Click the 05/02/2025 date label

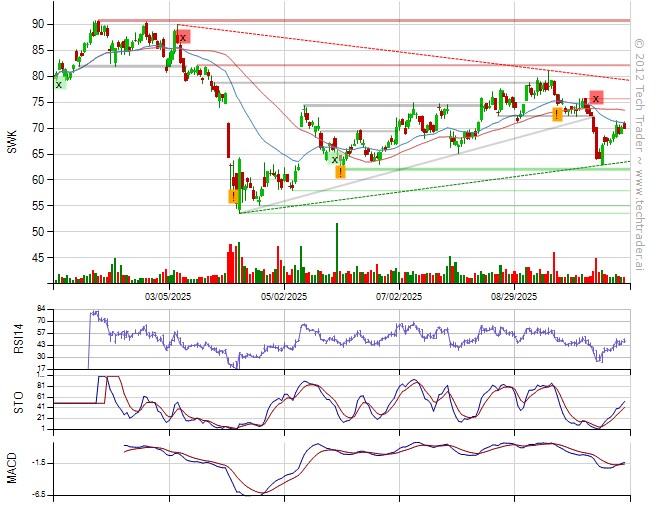(x=283, y=297)
